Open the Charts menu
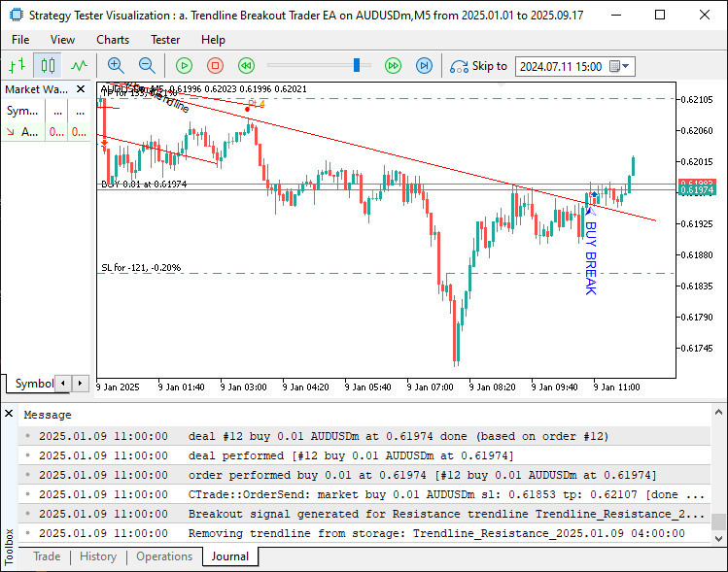728x572 pixels. pyautogui.click(x=113, y=40)
